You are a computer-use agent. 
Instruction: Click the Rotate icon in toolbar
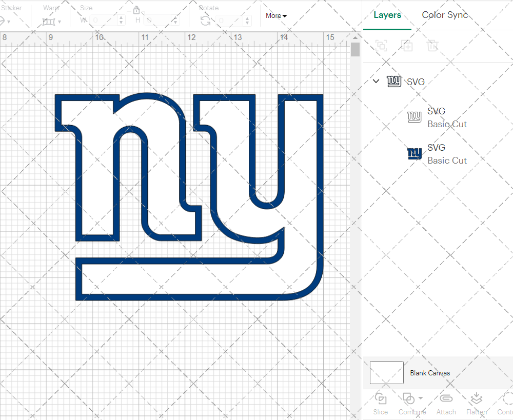pyautogui.click(x=205, y=21)
